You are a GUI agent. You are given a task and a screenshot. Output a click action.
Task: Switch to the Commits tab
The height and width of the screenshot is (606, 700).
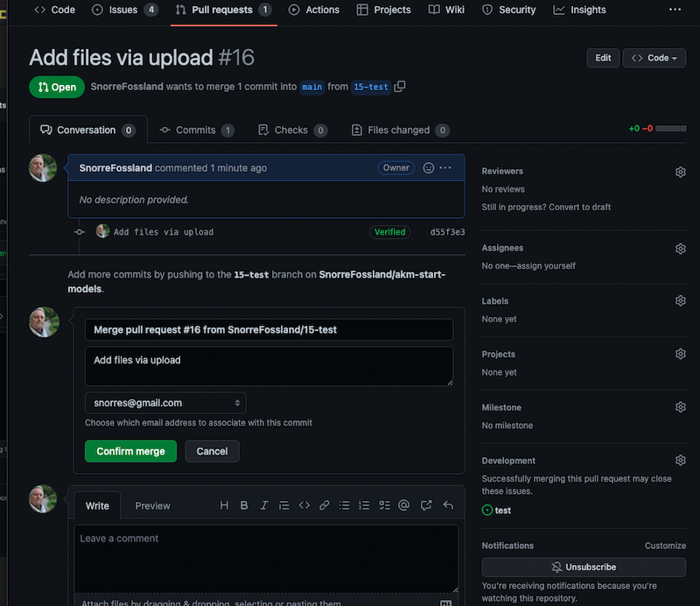click(x=197, y=130)
